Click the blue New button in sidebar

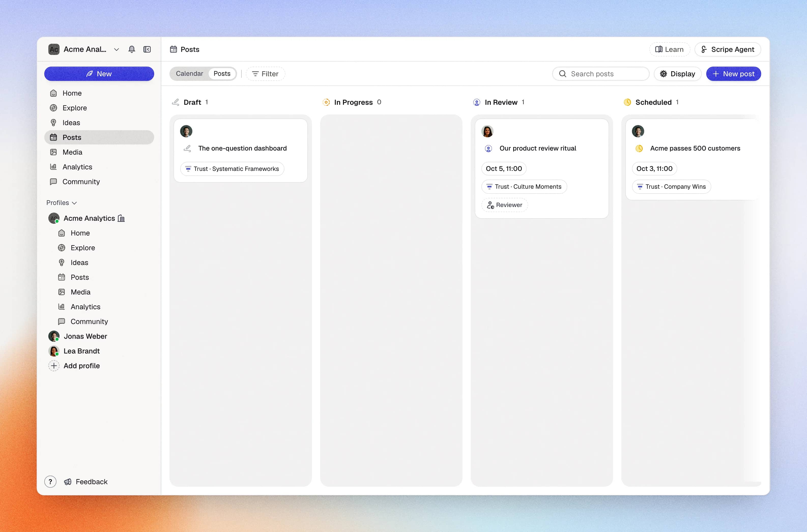(x=99, y=74)
